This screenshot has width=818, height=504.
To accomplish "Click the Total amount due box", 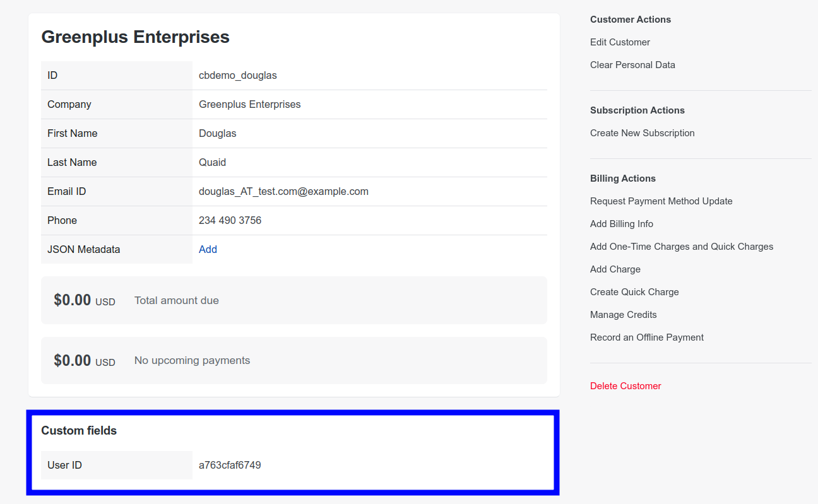I will tap(293, 300).
